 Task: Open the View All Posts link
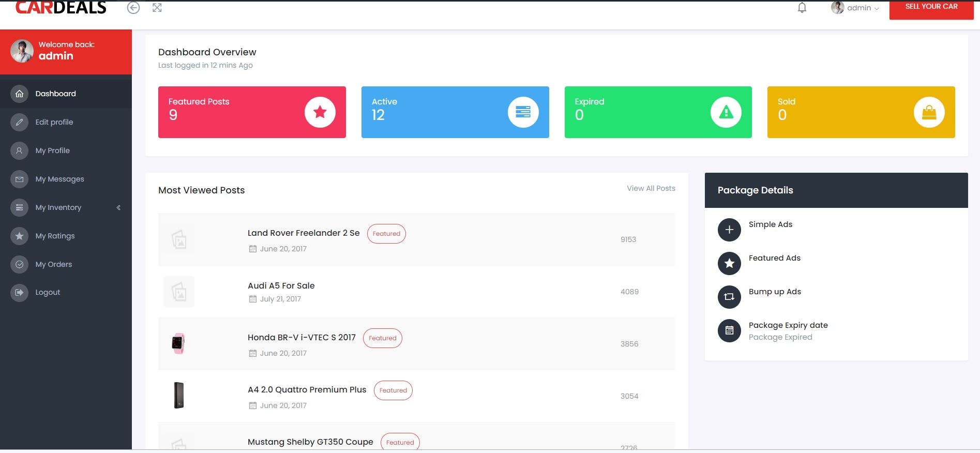[651, 188]
